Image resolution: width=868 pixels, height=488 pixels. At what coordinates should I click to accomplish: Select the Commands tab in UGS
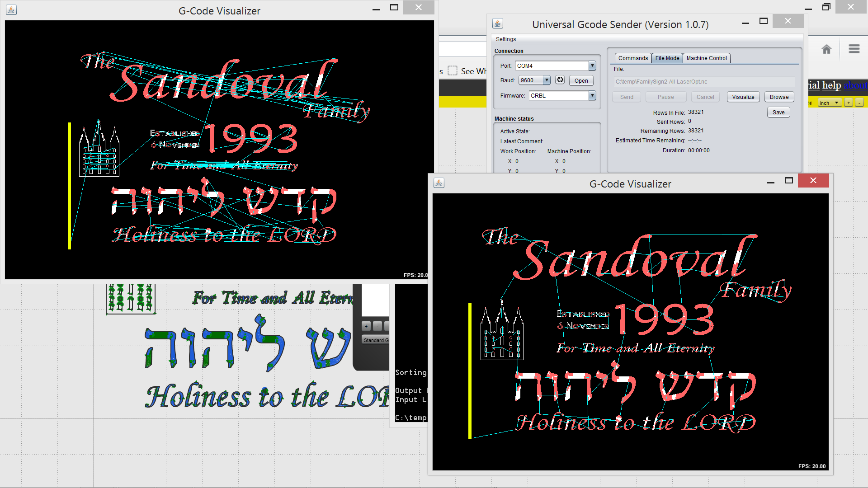(x=632, y=58)
